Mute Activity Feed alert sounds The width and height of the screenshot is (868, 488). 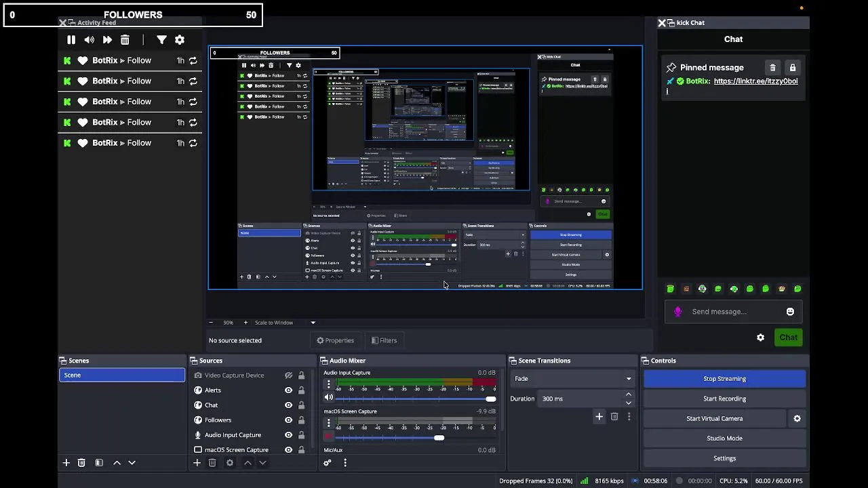(89, 40)
